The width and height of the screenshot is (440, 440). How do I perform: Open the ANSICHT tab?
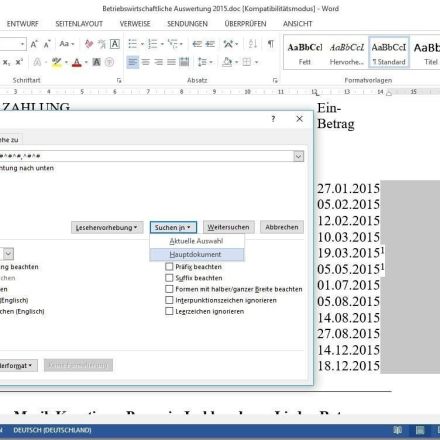[x=297, y=24]
